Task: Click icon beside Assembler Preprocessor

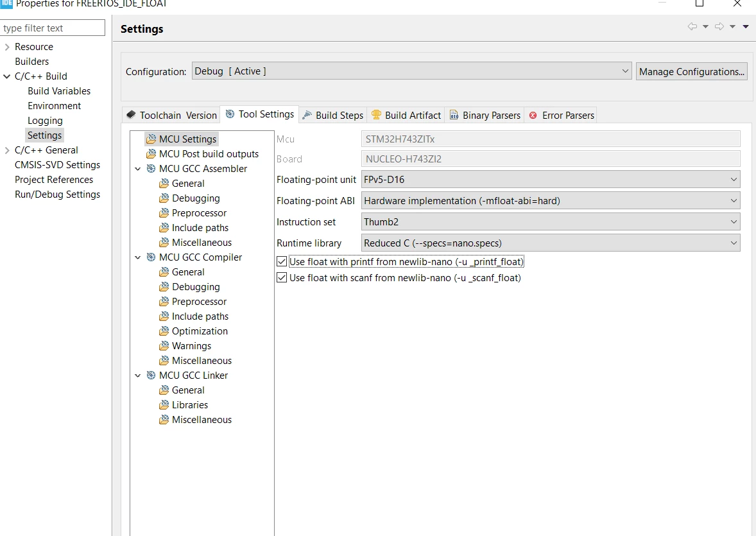Action: tap(164, 212)
